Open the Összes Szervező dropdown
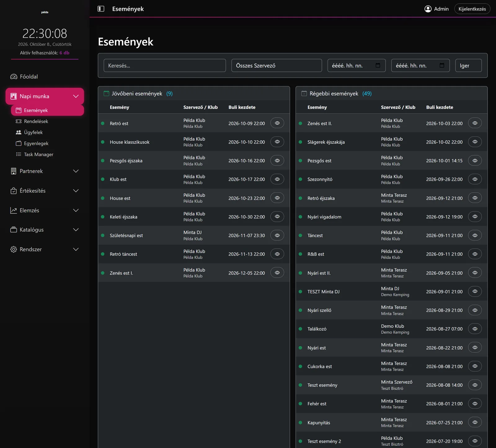496x448 pixels. click(x=277, y=65)
